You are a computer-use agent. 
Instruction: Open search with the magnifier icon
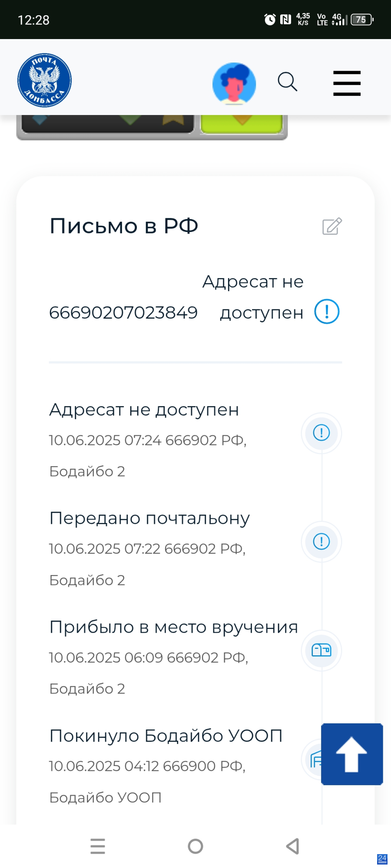pyautogui.click(x=287, y=82)
